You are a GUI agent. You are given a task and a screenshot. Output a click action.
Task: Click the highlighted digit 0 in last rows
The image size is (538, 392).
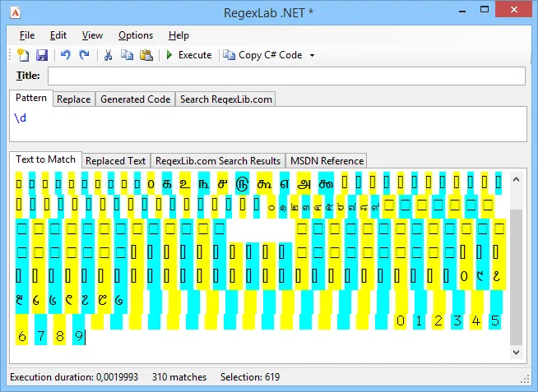(x=400, y=321)
